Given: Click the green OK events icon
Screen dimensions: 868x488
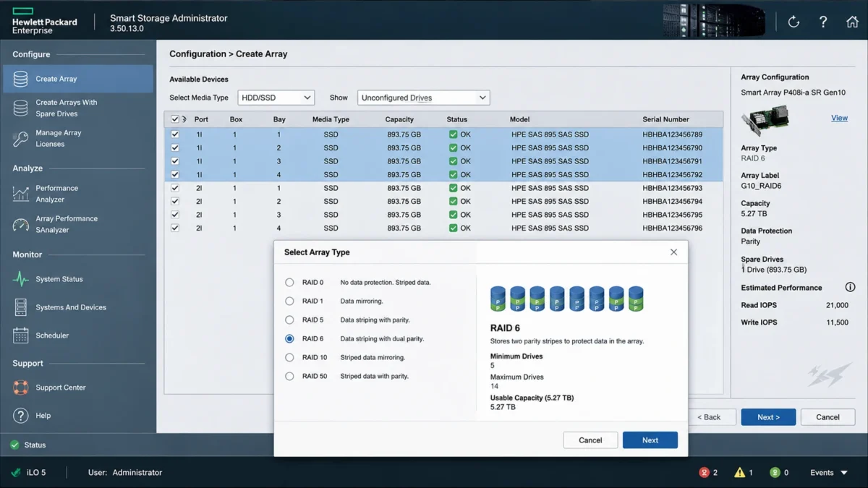Looking at the screenshot, I should click(775, 473).
